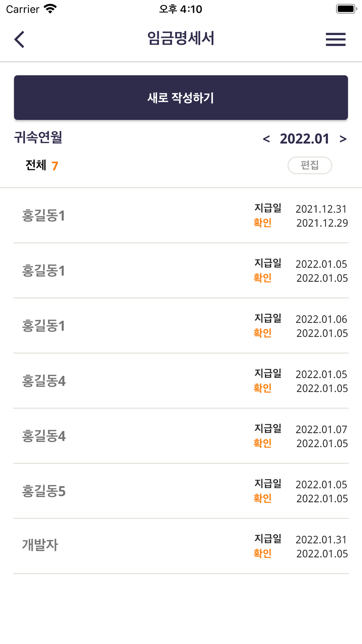This screenshot has height=644, width=362.
Task: Select 홍길동4 entry with 지급일 2022.01.07
Action: [x=181, y=436]
